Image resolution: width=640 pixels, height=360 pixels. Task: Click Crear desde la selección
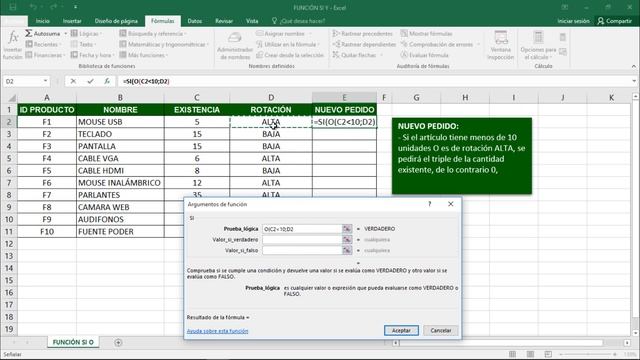click(x=290, y=55)
